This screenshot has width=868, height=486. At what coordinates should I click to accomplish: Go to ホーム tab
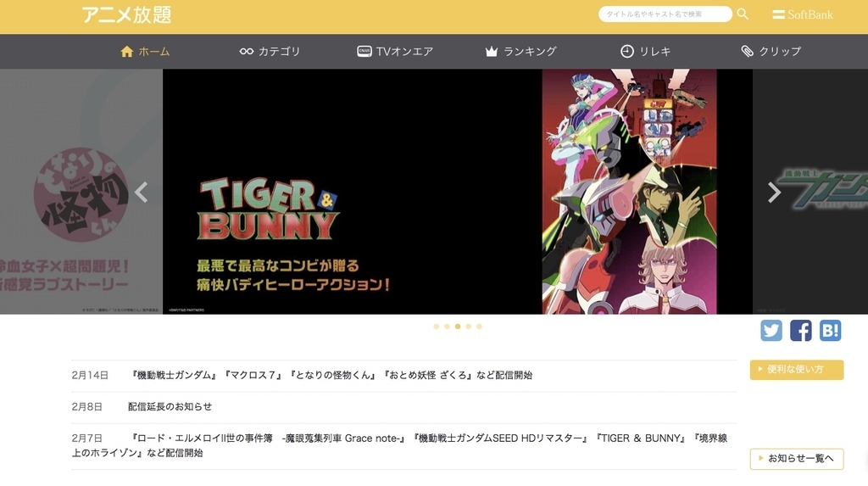point(145,52)
